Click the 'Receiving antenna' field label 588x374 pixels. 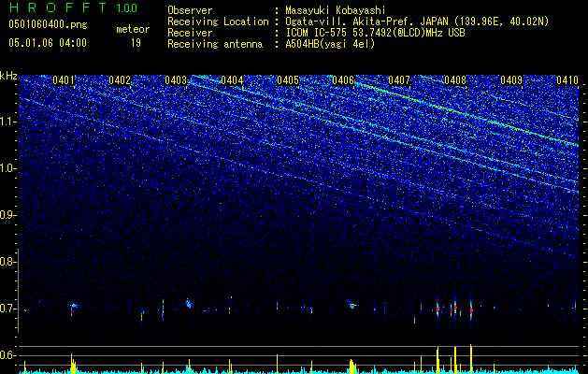coord(215,44)
